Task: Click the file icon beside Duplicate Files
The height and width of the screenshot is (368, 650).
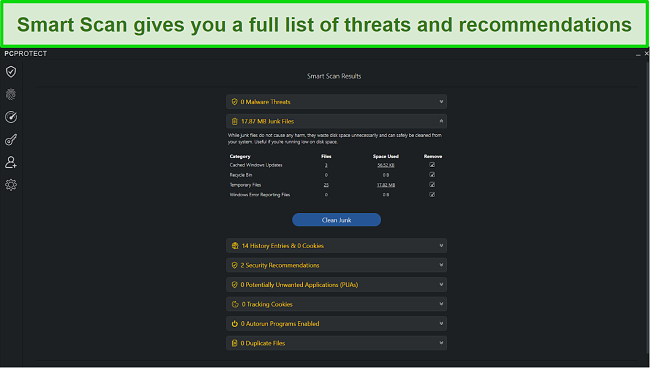Action: click(x=234, y=343)
